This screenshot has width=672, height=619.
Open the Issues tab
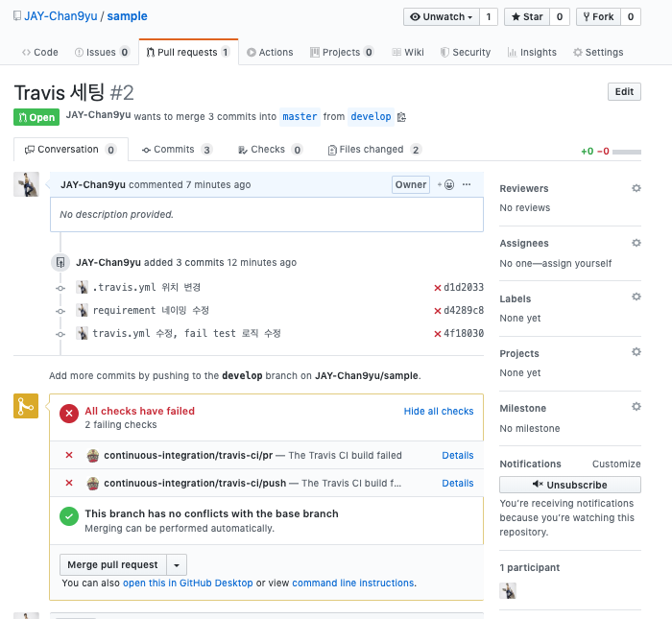(102, 52)
